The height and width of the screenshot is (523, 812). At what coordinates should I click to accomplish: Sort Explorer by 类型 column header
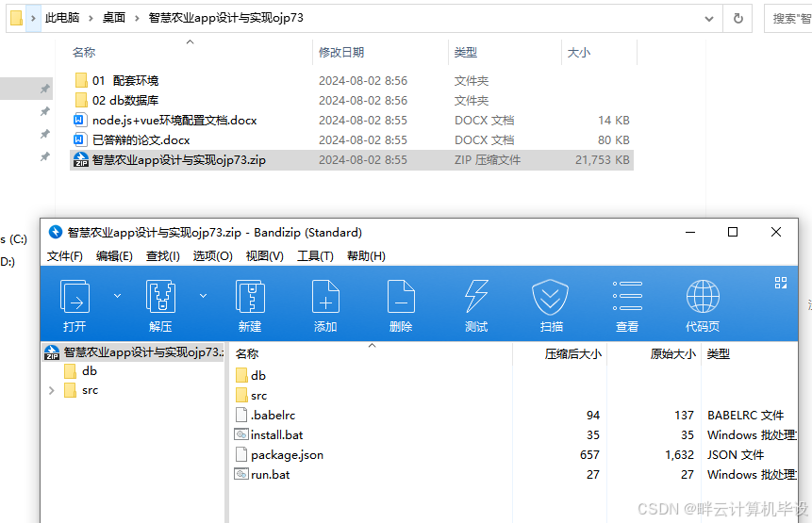[x=466, y=52]
